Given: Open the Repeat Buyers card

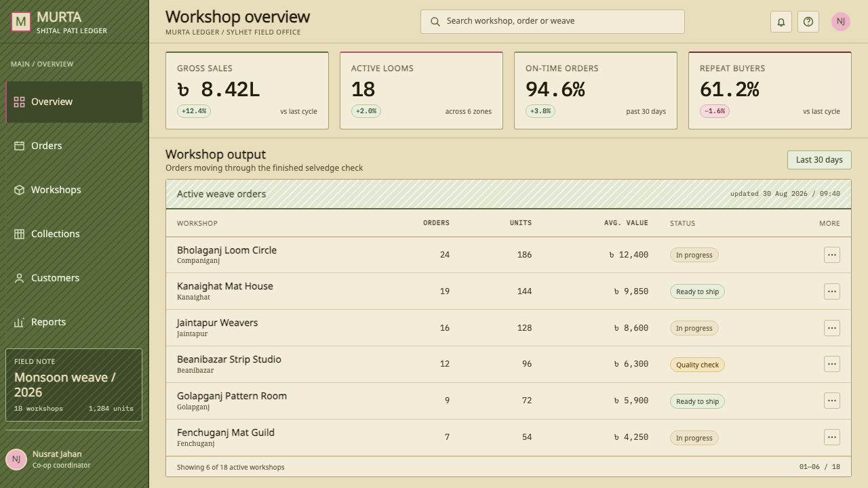Looking at the screenshot, I should coord(770,90).
